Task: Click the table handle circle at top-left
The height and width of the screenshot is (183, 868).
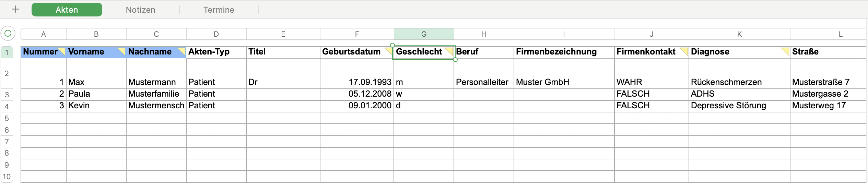Action: (8, 34)
